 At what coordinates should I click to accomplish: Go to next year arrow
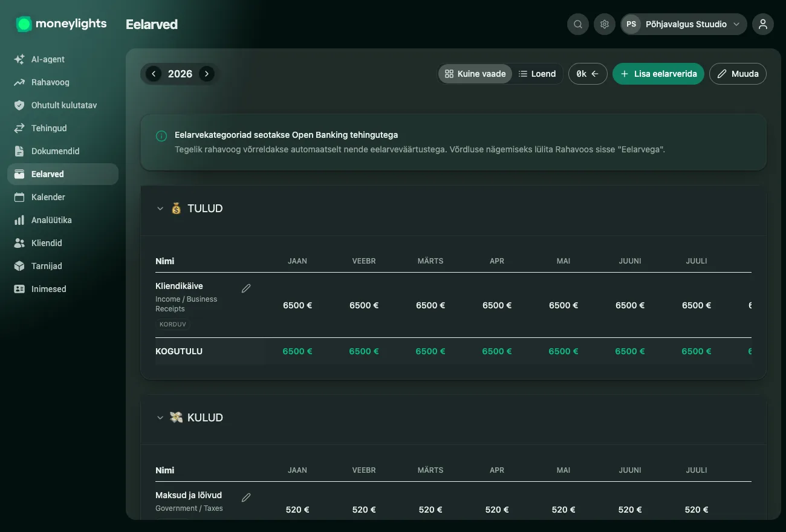point(207,74)
